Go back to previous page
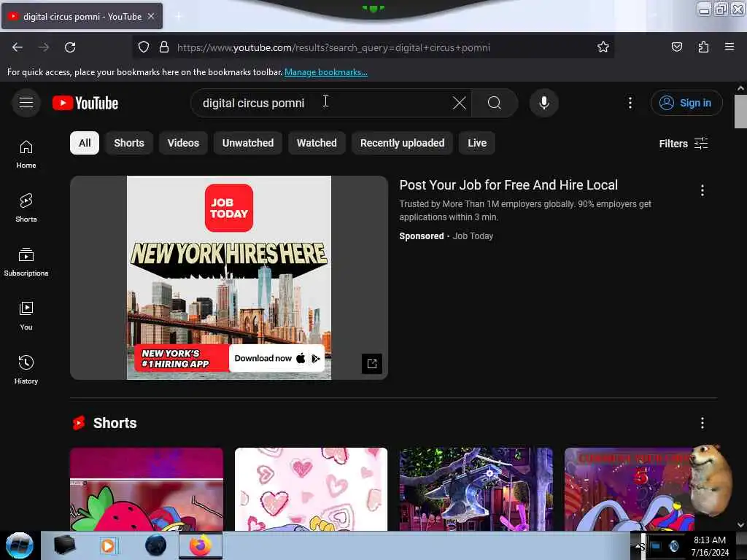 (x=18, y=47)
